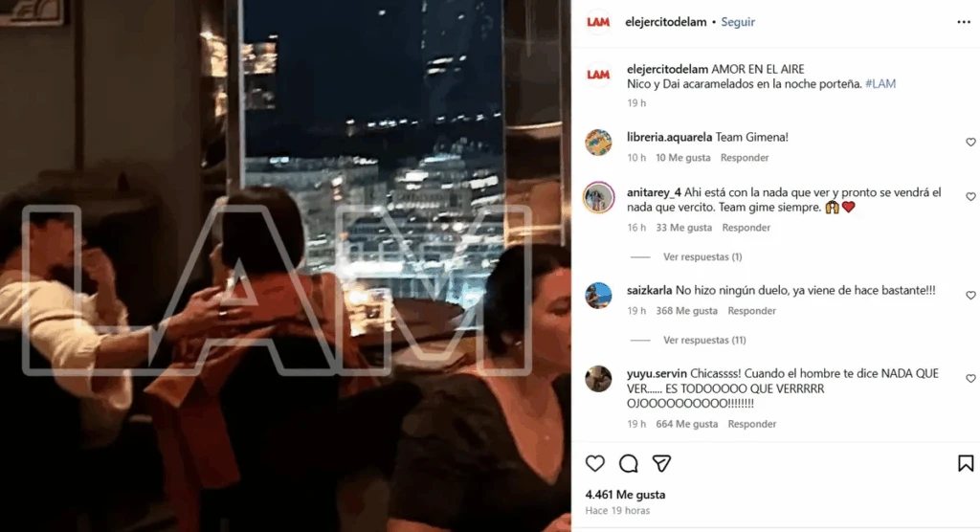The image size is (980, 532).
Task: Click Seguir to follow elejercitodelam
Action: click(738, 22)
